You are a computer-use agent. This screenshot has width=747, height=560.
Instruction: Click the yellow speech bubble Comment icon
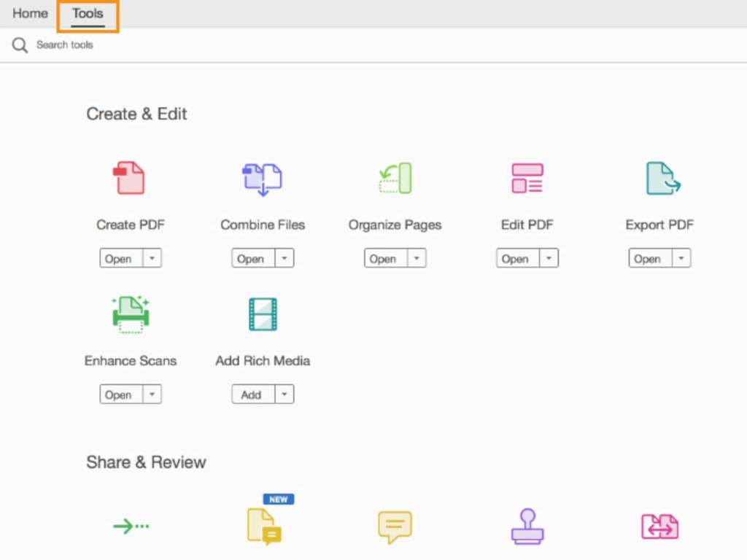coord(395,527)
